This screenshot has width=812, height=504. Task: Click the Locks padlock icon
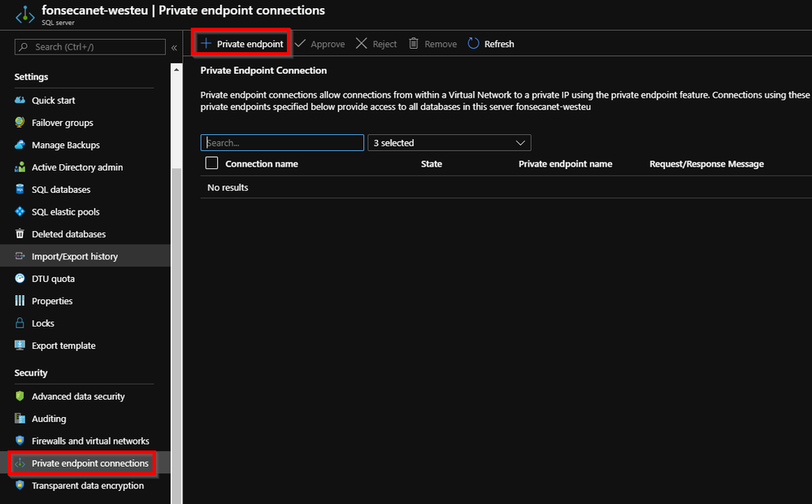20,323
